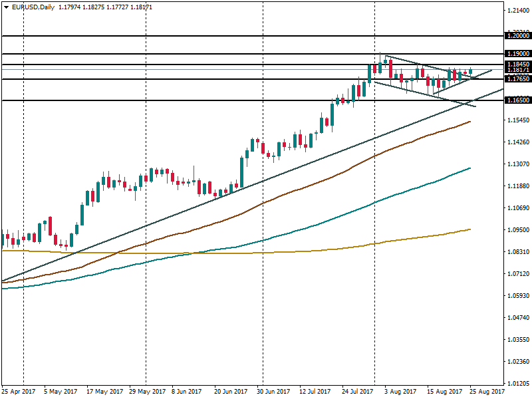Click the EURUSD,Daily chart title
This screenshot has height=399, width=532.
pyautogui.click(x=34, y=7)
